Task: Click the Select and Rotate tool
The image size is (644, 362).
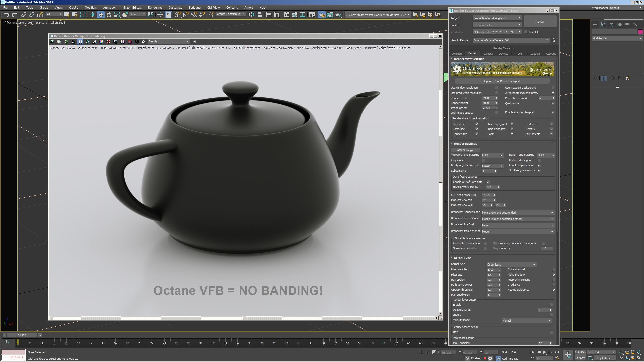Action: [109, 15]
